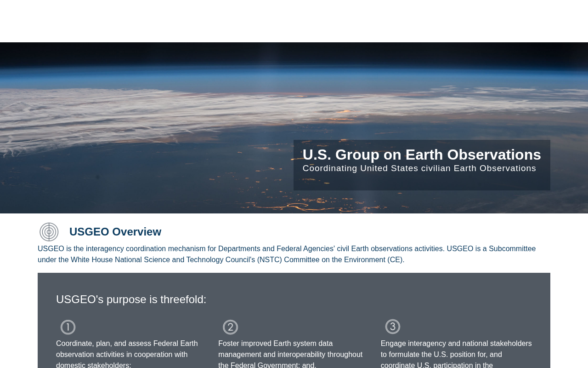The height and width of the screenshot is (368, 588).
Task: Click the text 'Foster improved Earth system data'
Action: [276, 344]
